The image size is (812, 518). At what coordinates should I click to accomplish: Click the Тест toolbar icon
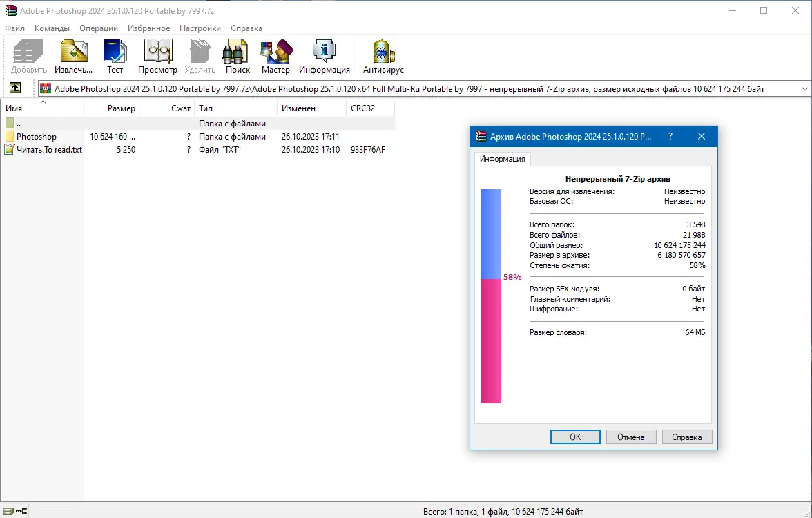pyautogui.click(x=115, y=52)
